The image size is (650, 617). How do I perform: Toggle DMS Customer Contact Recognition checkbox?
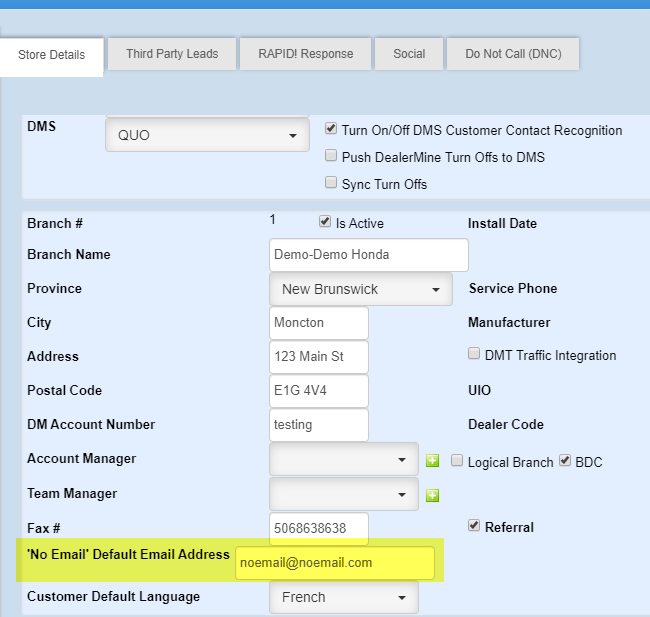(331, 130)
